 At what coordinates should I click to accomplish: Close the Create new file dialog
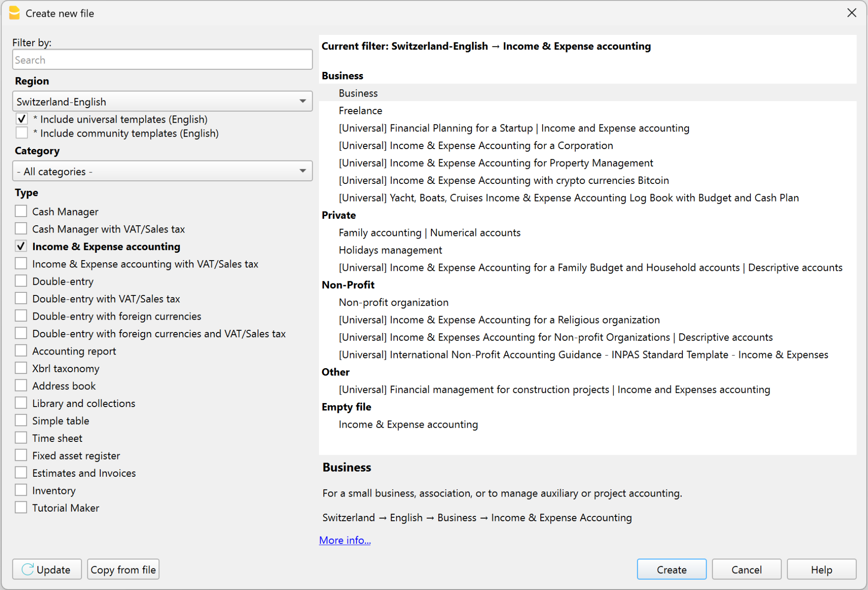point(851,13)
